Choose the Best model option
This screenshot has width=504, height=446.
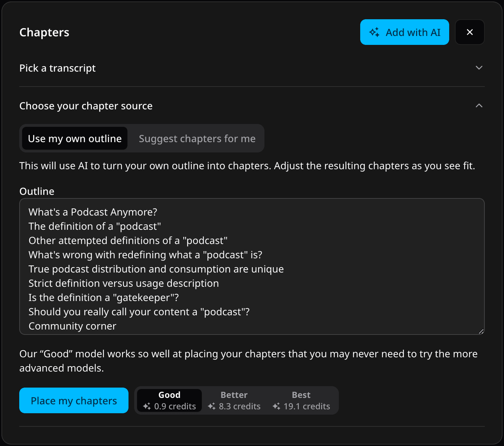pos(301,400)
